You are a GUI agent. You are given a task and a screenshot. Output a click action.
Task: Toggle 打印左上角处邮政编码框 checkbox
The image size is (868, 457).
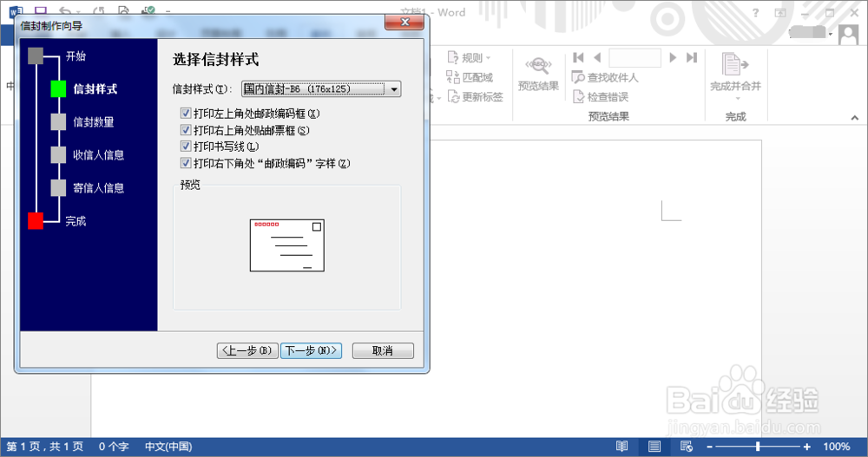[186, 114]
